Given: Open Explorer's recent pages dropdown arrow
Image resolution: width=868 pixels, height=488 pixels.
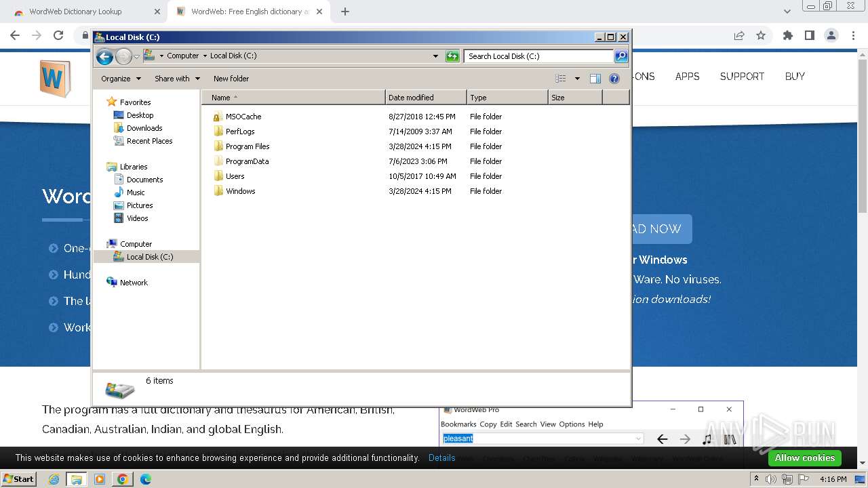Looking at the screenshot, I should point(136,56).
